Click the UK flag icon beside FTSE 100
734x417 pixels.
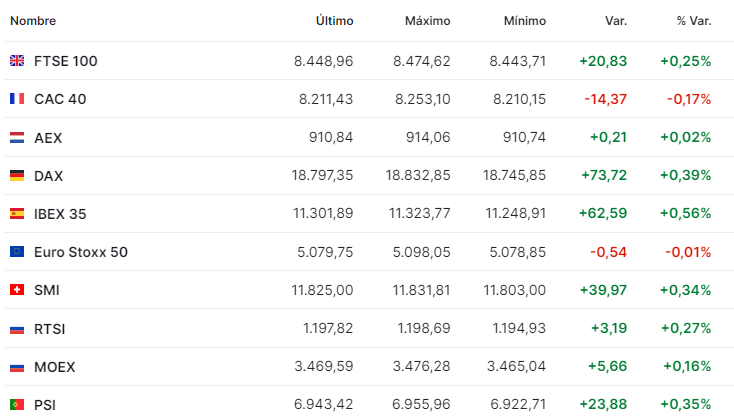[x=17, y=61]
